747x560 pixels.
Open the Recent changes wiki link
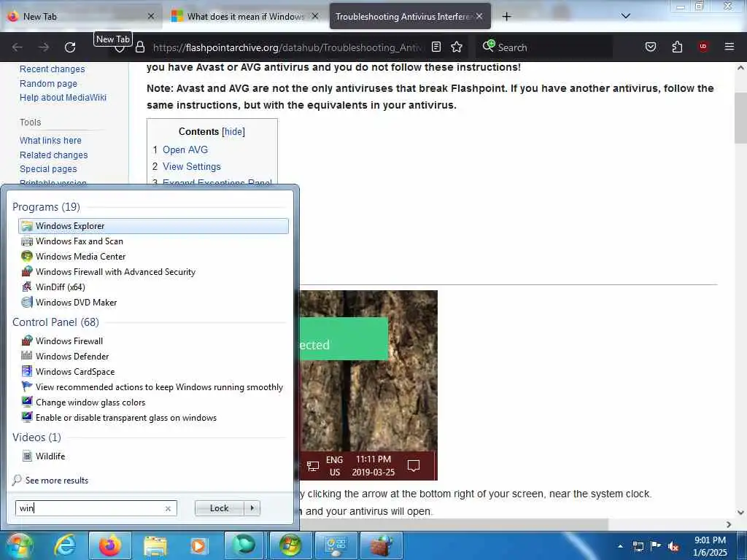point(52,69)
